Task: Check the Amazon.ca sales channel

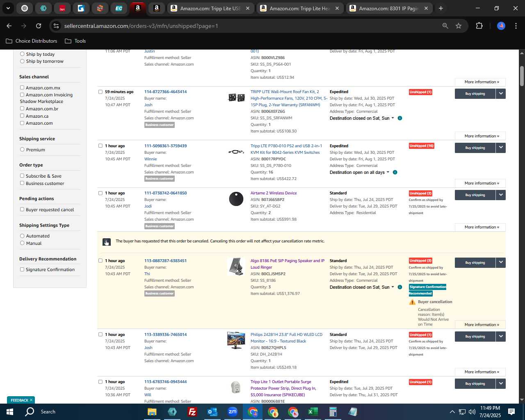Action: coord(22,116)
